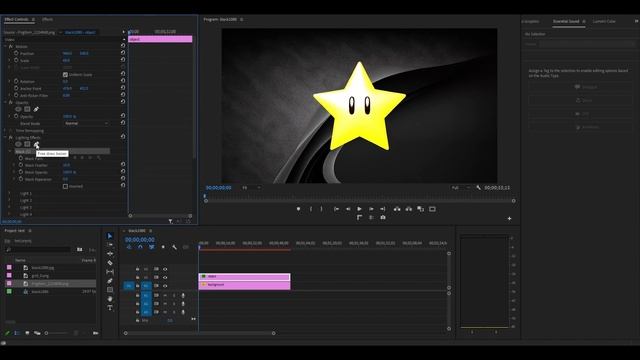
Task: Step forward one frame
Action: (371, 209)
